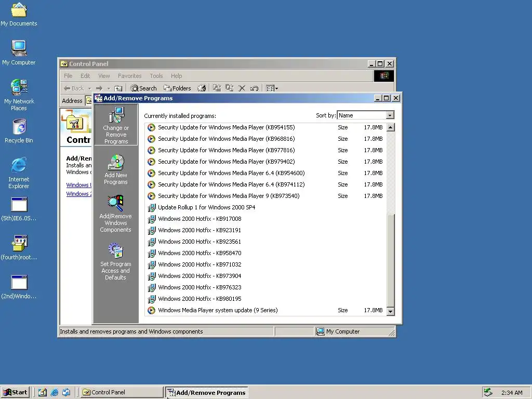Screen dimensions: 532x399
Task: Open Edit menu in Control Panel
Action: point(85,76)
